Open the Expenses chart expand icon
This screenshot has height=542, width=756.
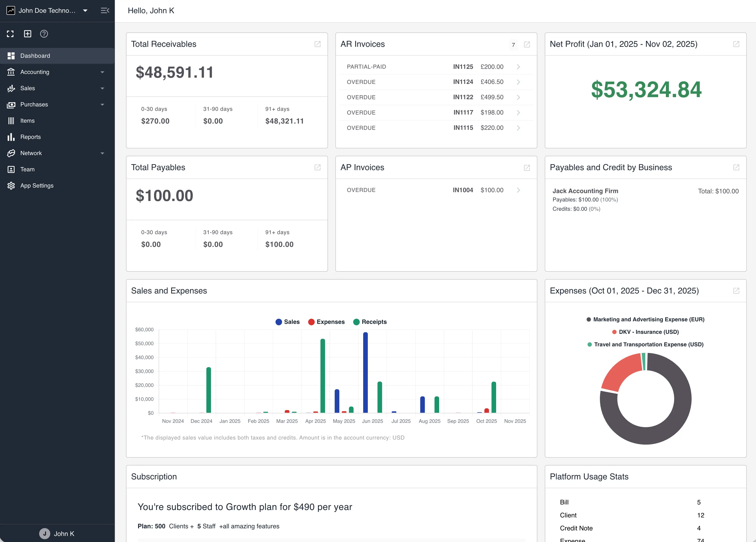pyautogui.click(x=736, y=291)
